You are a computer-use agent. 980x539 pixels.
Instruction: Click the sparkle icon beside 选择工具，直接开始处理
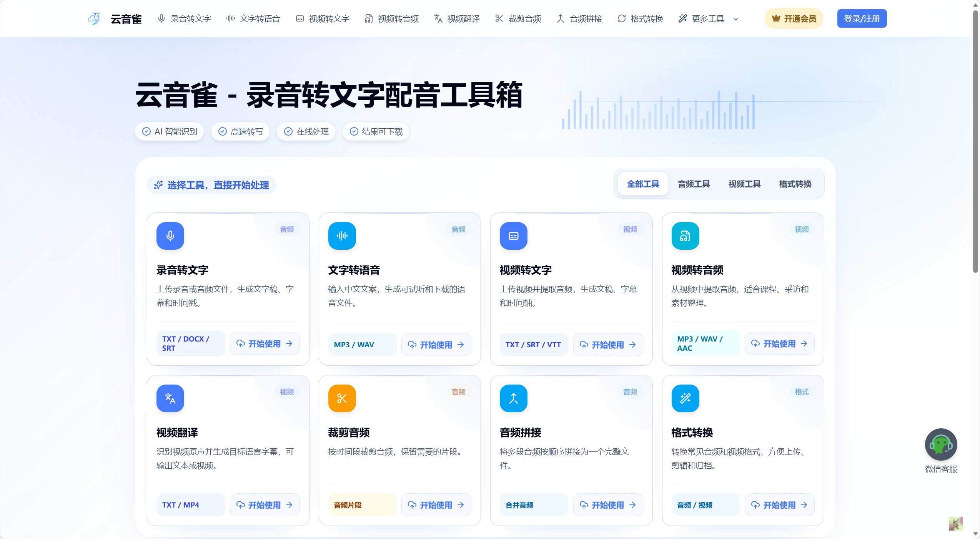158,185
